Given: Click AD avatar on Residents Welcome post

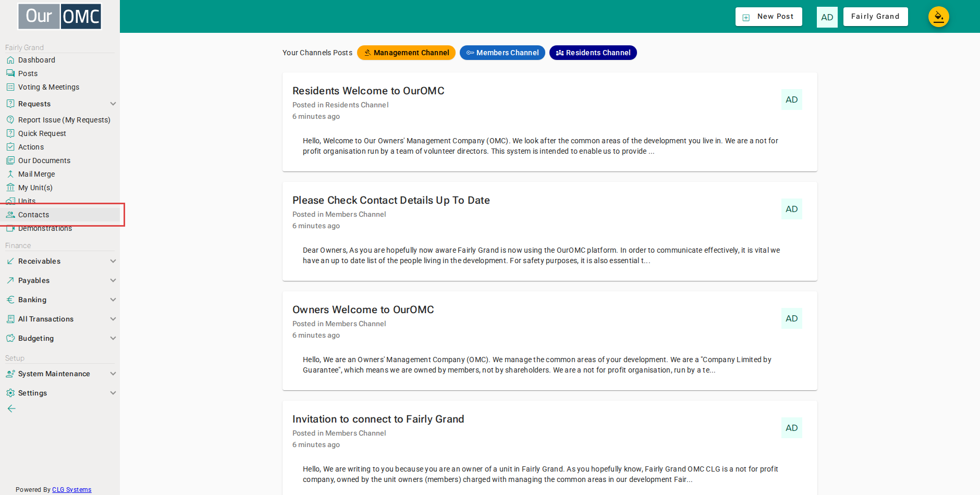Looking at the screenshot, I should (x=792, y=100).
